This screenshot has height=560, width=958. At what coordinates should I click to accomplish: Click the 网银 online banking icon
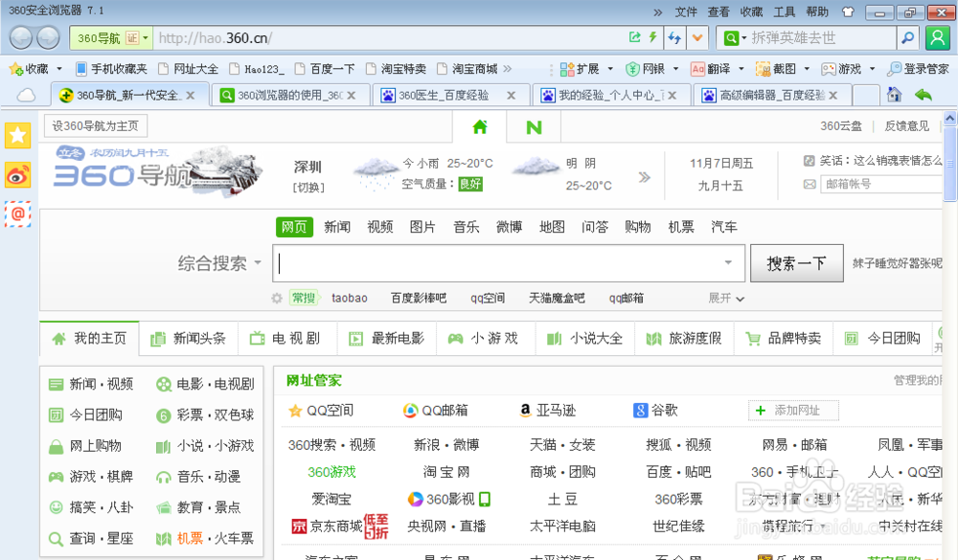646,69
